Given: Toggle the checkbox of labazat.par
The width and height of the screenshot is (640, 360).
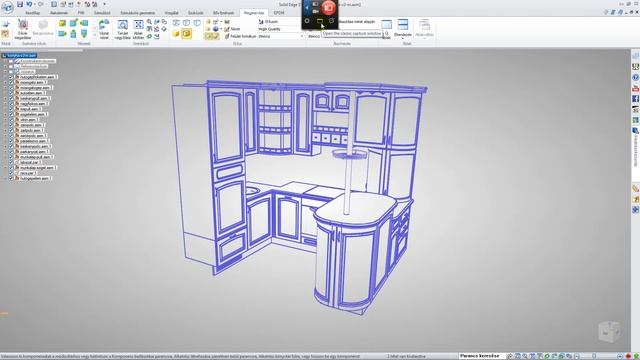Looking at the screenshot, I should coord(11,162).
